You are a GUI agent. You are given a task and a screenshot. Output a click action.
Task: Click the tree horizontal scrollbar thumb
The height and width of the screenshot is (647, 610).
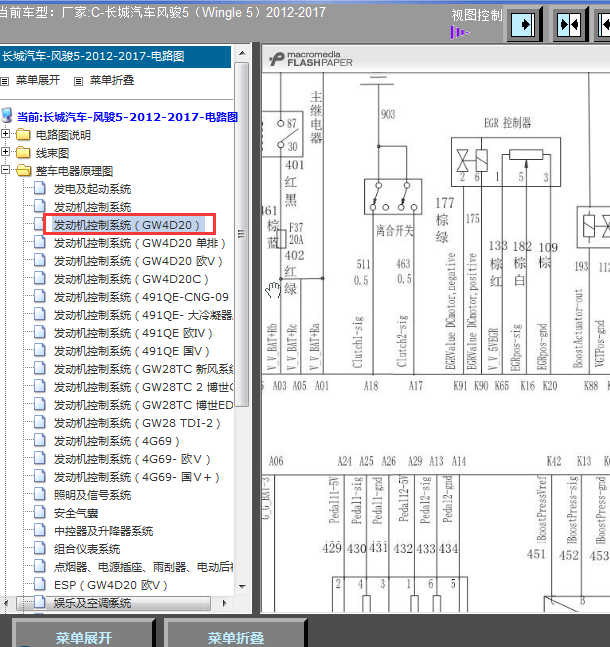pos(113,603)
